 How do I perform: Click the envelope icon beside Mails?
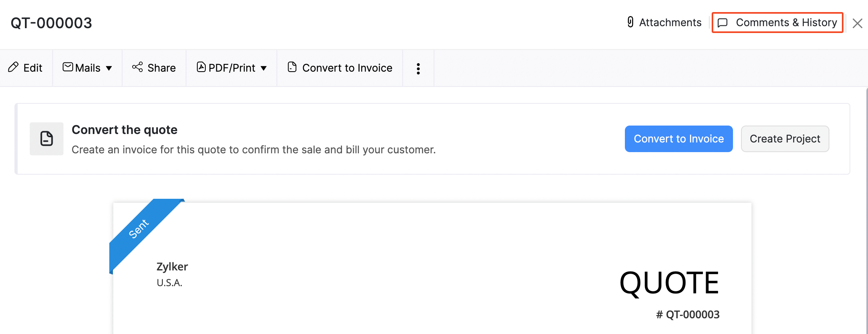68,67
